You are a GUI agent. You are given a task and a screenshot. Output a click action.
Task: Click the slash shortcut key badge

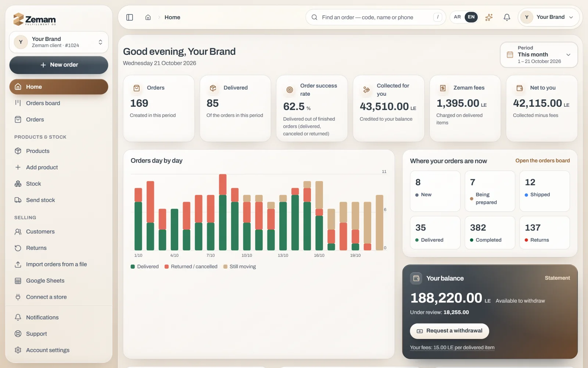coord(437,17)
